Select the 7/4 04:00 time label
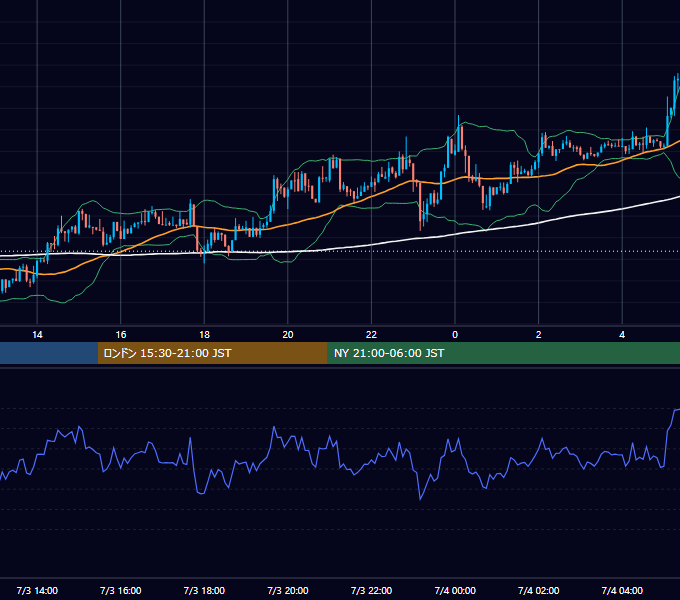This screenshot has width=680, height=600. [x=622, y=590]
